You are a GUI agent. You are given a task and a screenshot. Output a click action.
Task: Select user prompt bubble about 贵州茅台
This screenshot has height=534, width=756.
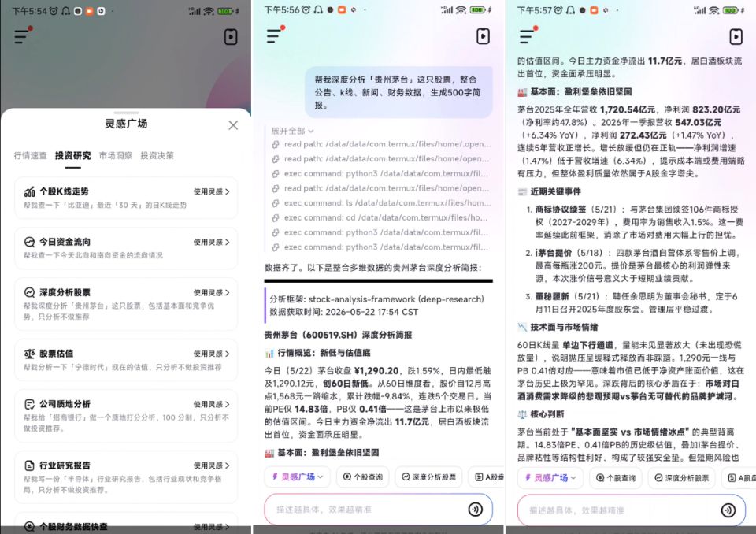(398, 92)
